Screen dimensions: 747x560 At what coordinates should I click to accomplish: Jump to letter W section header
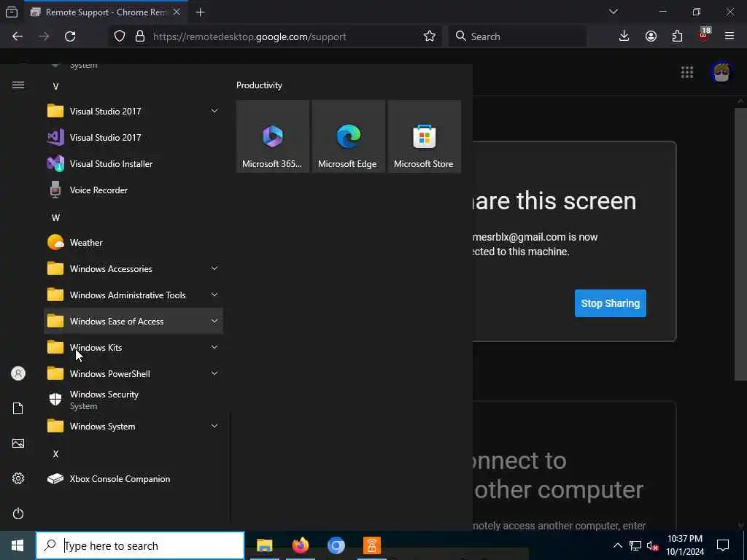tap(55, 217)
